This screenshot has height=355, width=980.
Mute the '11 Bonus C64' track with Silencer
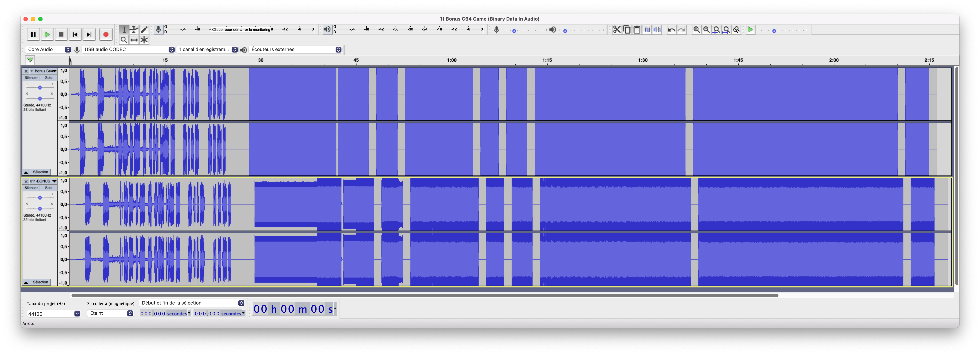coord(31,78)
